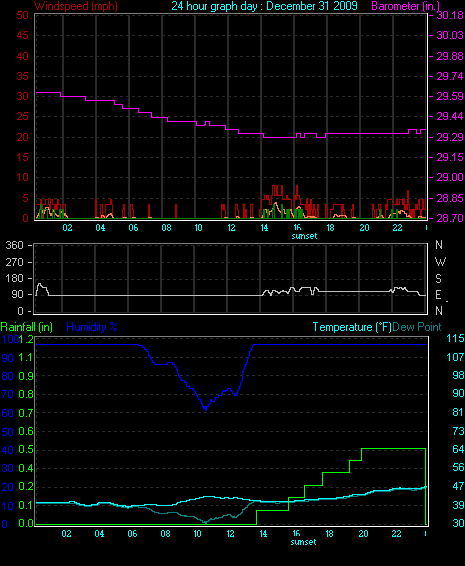Click the W compass label beside direction graph
Viewport: 465px width, 566px height.
(440, 262)
